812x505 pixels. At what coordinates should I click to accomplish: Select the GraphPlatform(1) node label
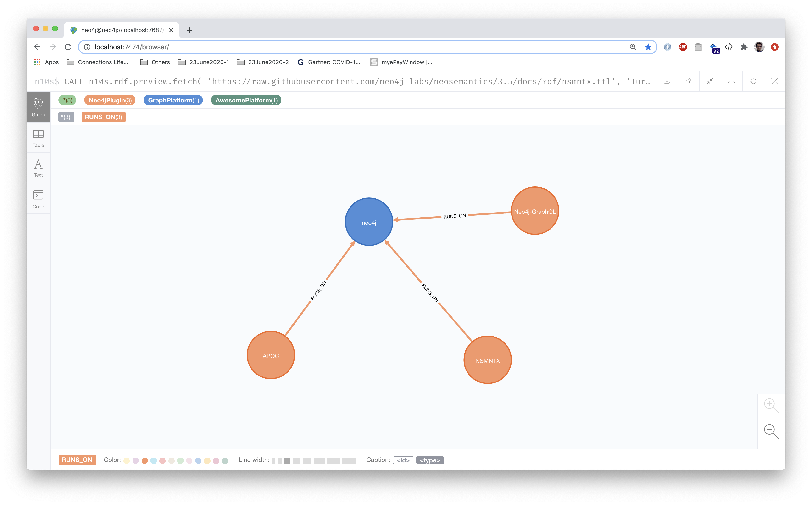[173, 100]
